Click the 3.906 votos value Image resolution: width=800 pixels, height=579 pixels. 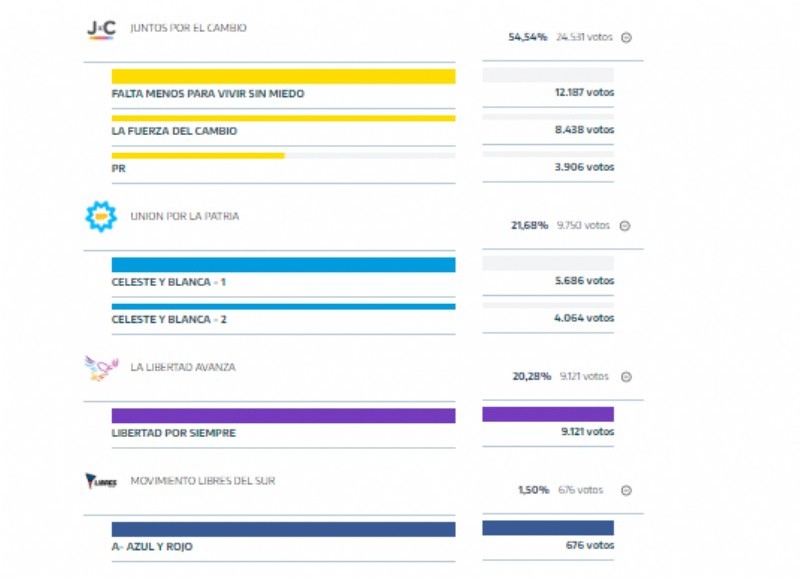click(584, 167)
